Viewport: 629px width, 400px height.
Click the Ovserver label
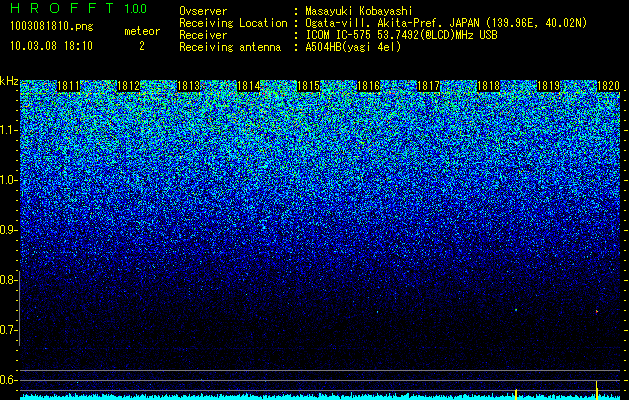point(203,12)
